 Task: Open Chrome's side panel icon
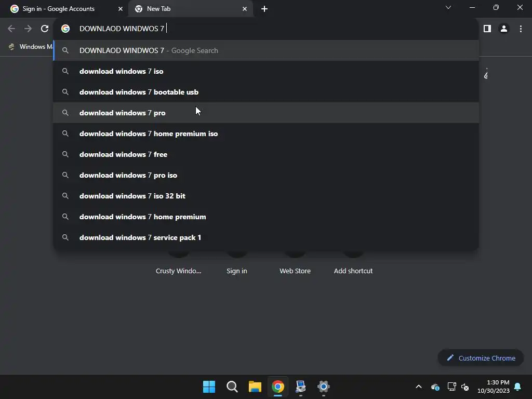coord(487,29)
